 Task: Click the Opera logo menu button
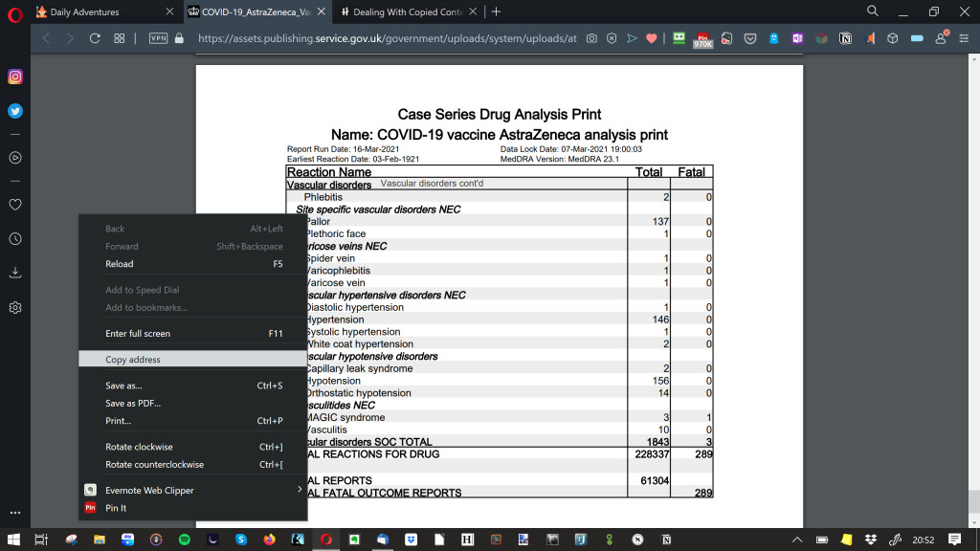point(15,12)
